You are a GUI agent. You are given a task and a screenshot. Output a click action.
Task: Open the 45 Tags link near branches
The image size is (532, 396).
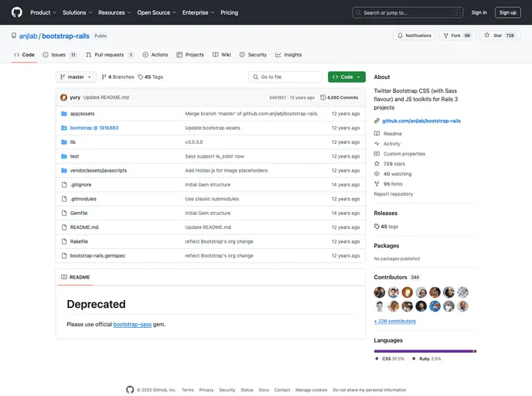coord(150,77)
